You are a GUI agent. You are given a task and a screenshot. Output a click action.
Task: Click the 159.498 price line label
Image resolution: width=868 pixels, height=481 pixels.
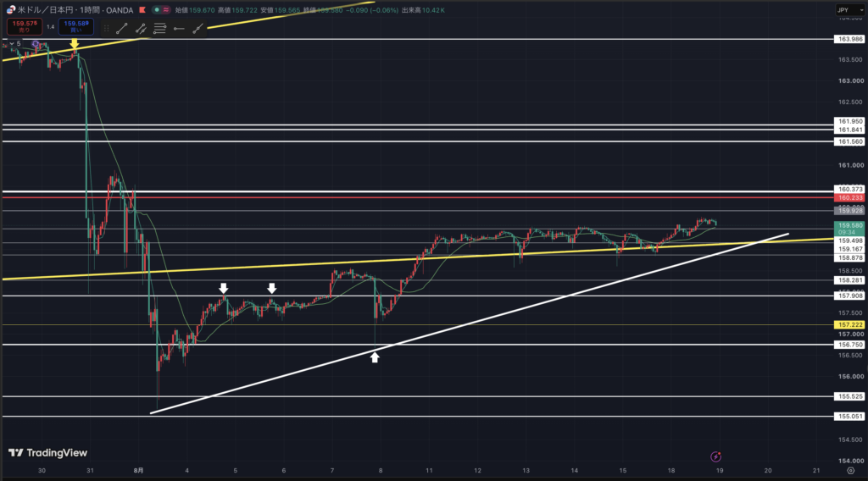click(849, 240)
